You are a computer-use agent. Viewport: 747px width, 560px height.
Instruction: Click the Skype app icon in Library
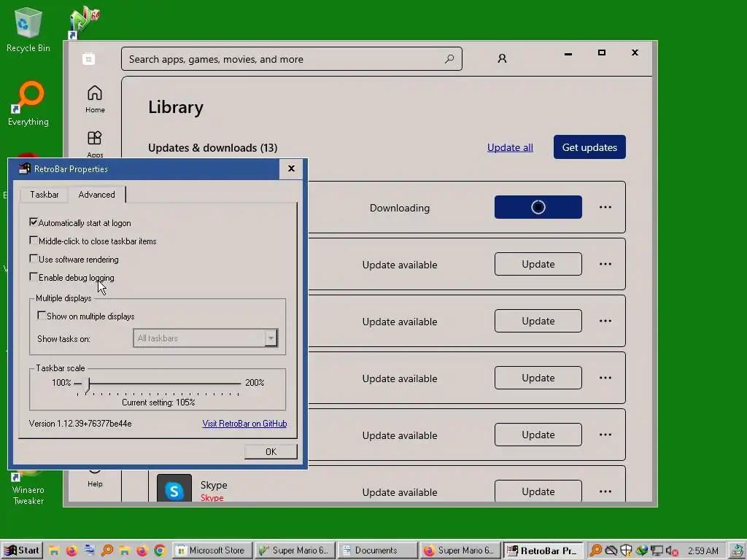[x=174, y=489]
